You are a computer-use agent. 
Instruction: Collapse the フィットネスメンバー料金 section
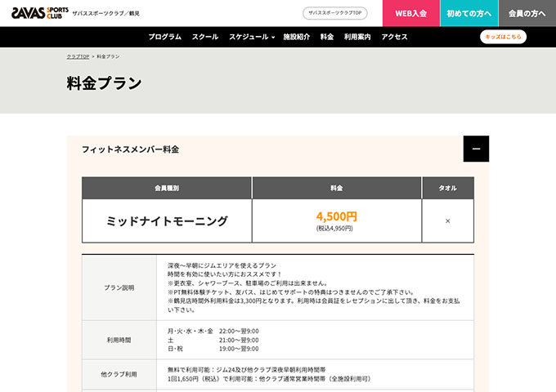(x=476, y=149)
